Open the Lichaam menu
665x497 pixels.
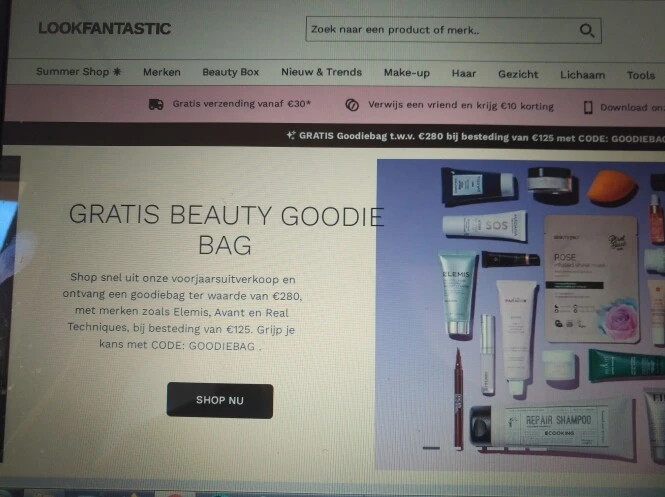click(x=582, y=75)
